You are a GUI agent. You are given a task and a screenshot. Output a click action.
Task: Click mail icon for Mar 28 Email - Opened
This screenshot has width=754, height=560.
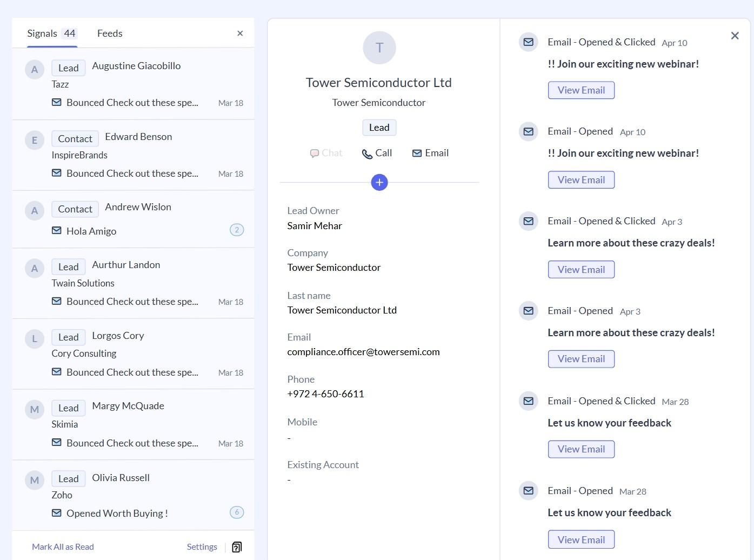tap(529, 491)
